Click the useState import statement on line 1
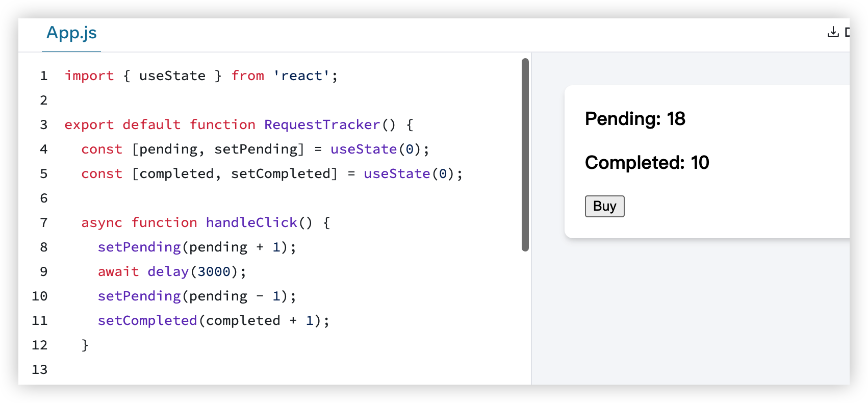This screenshot has height=403, width=868. pyautogui.click(x=172, y=76)
